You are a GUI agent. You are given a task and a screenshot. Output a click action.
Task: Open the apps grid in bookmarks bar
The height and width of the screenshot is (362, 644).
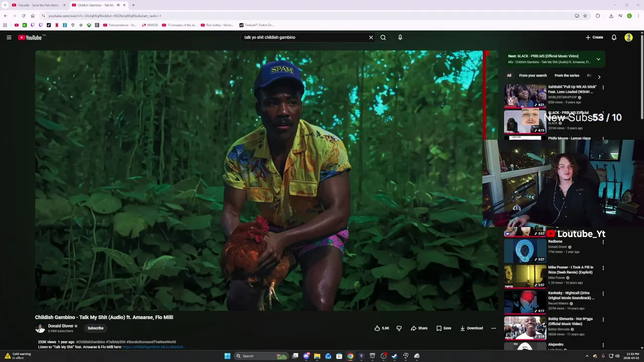5,25
